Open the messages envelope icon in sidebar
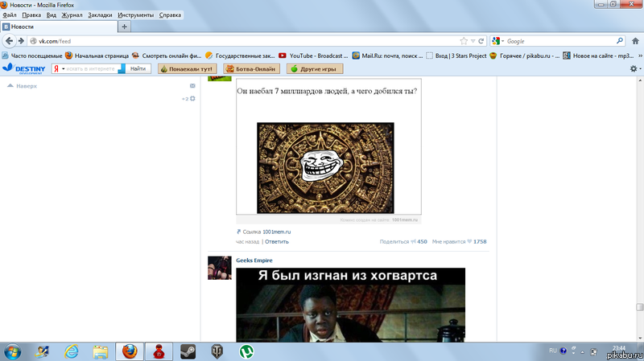The image size is (644, 361). (x=192, y=86)
